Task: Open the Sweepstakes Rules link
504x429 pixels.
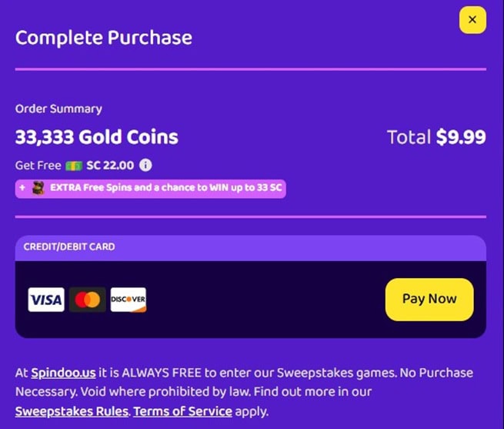Action: pos(71,411)
